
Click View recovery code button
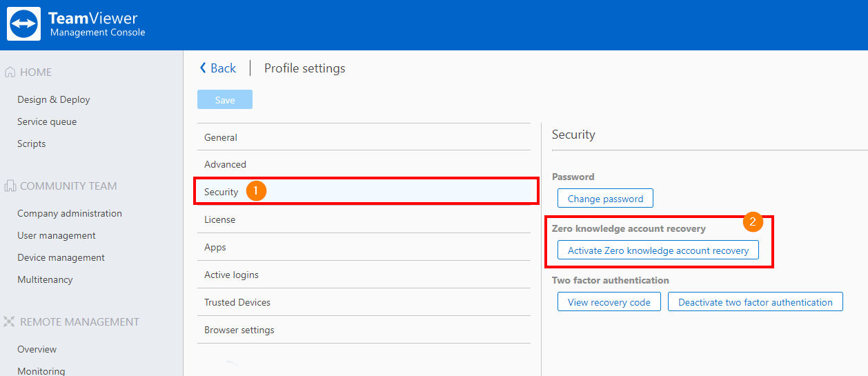click(x=609, y=302)
